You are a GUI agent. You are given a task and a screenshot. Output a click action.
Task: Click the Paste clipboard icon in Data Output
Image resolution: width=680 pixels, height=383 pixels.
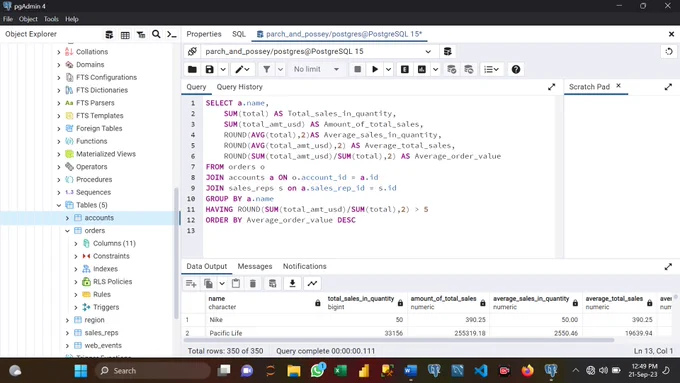coord(236,284)
